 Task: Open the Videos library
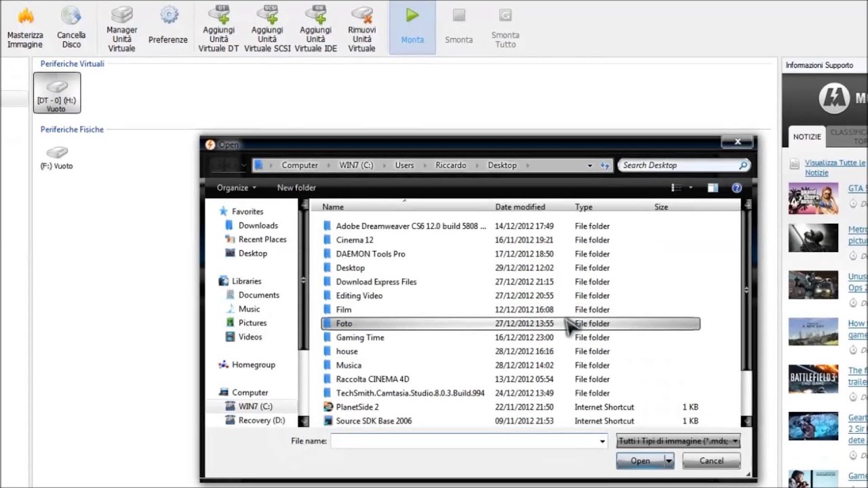[x=243, y=337]
